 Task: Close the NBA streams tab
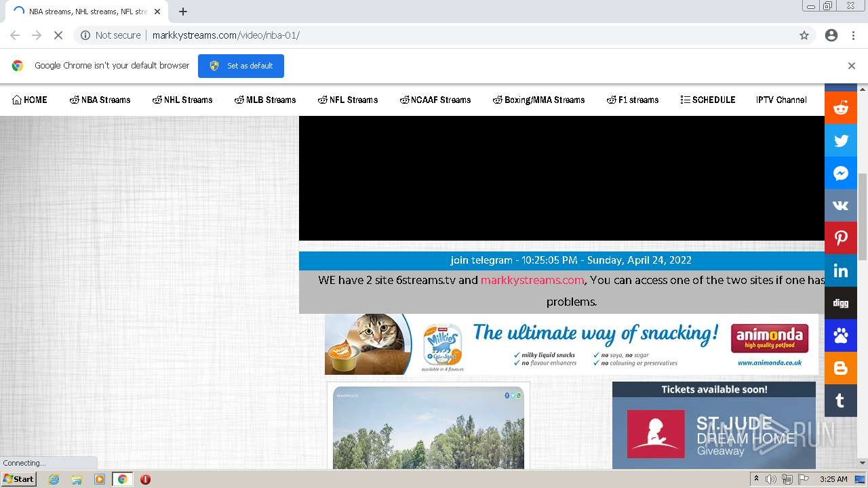point(157,12)
